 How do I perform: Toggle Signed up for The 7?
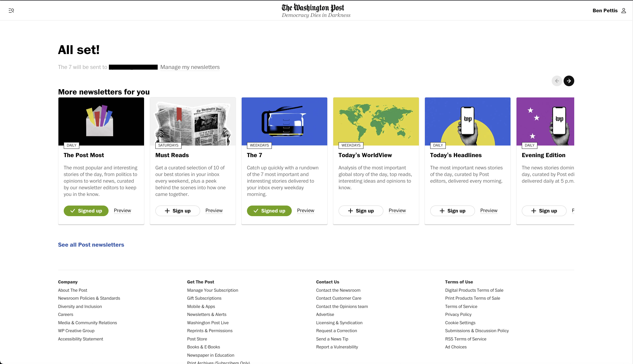(269, 211)
